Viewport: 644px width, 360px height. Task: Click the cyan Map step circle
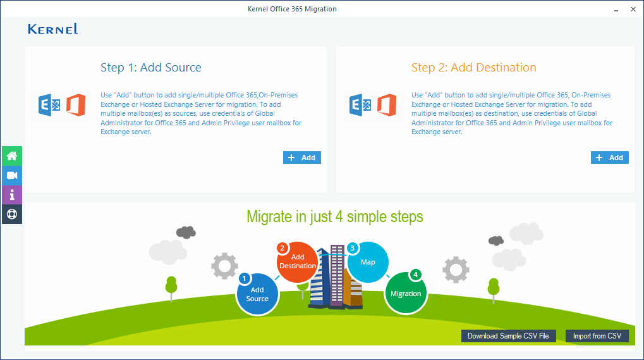point(368,262)
